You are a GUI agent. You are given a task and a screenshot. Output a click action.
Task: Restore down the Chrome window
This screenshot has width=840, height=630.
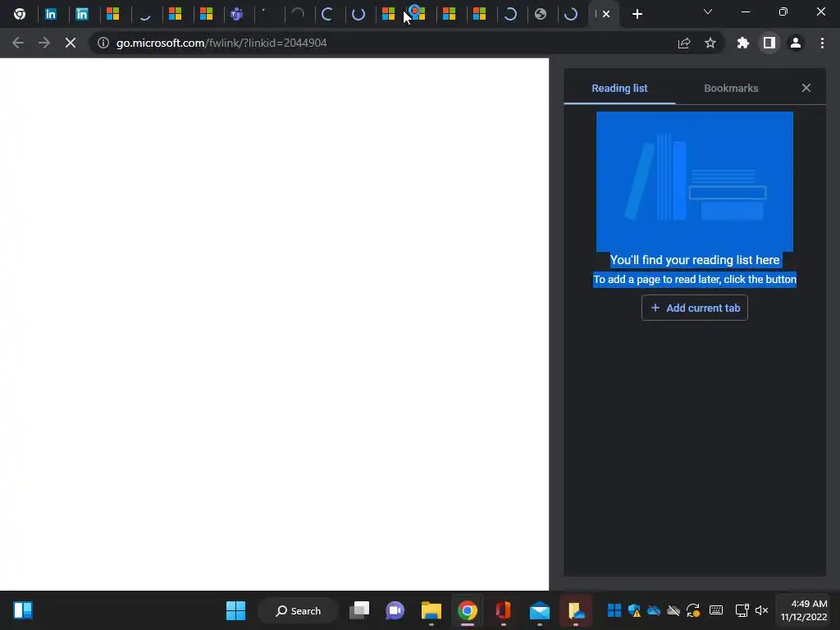pos(783,11)
